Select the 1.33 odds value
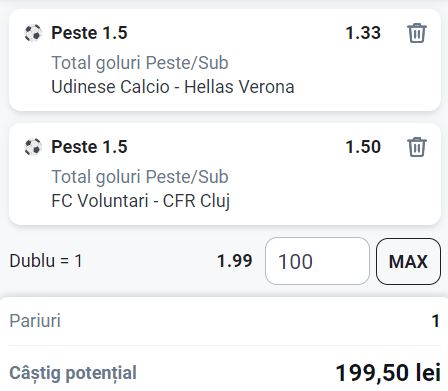The height and width of the screenshot is (391, 448). click(x=363, y=33)
